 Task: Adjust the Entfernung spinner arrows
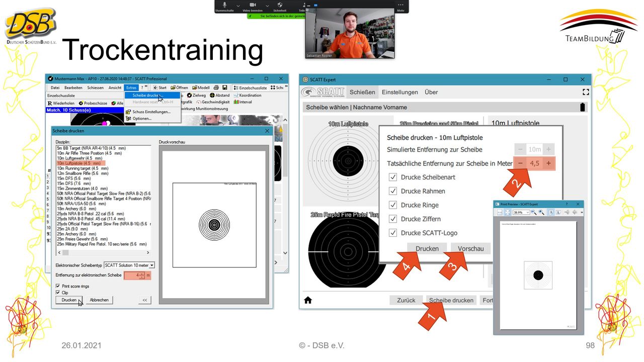point(142,276)
